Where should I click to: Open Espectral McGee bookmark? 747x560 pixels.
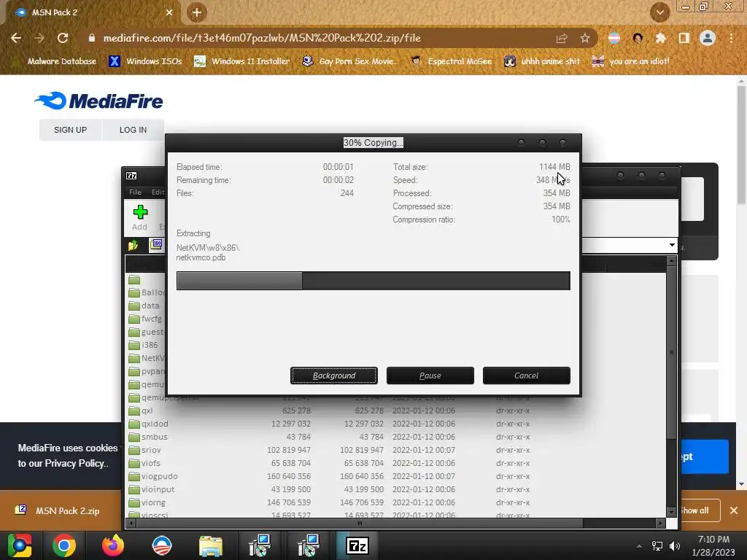(452, 61)
